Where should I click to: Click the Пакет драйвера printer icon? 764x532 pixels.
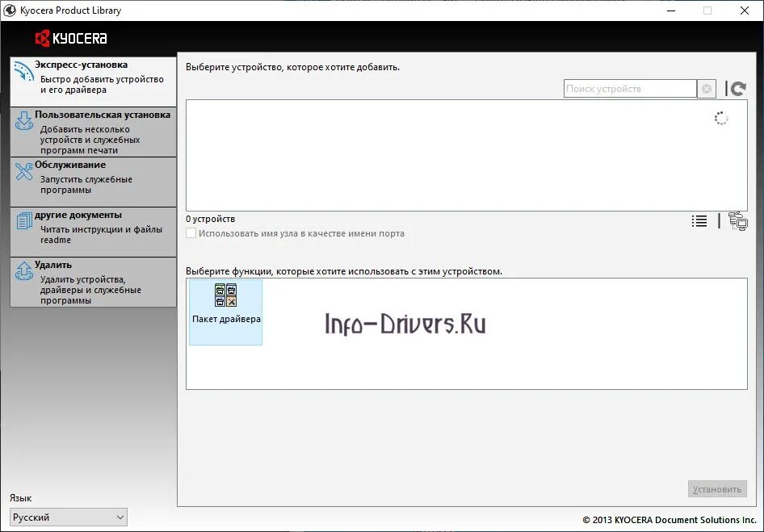[x=225, y=295]
